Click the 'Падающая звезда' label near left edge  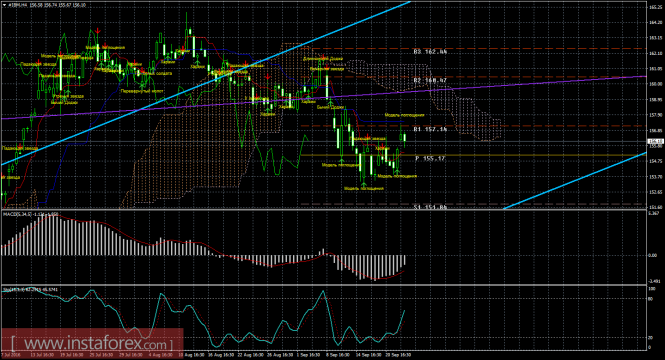tap(20, 148)
